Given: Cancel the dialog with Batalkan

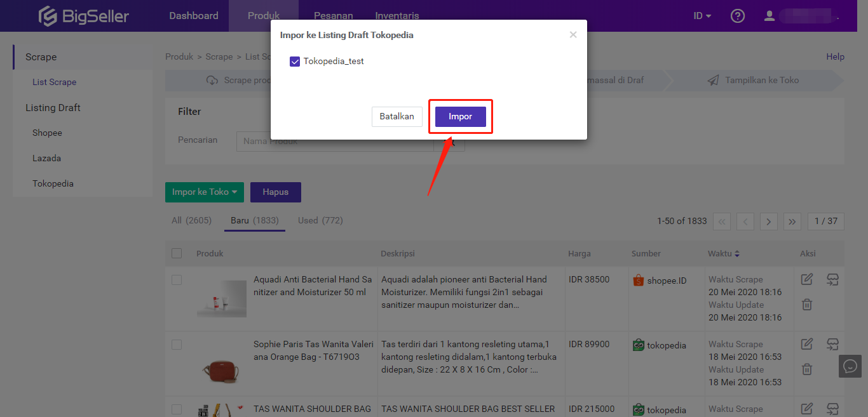Looking at the screenshot, I should pos(397,117).
